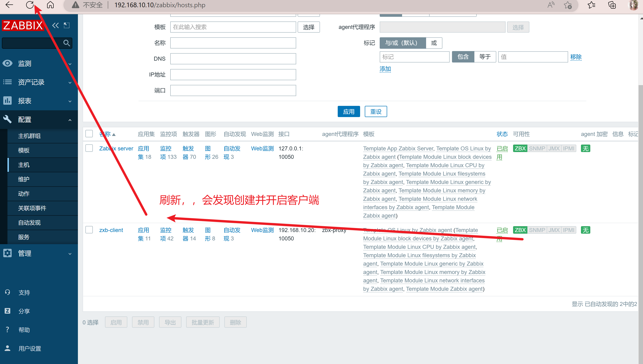Open the read aloud icon
Screen dimensions: 643x364
(x=551, y=5)
